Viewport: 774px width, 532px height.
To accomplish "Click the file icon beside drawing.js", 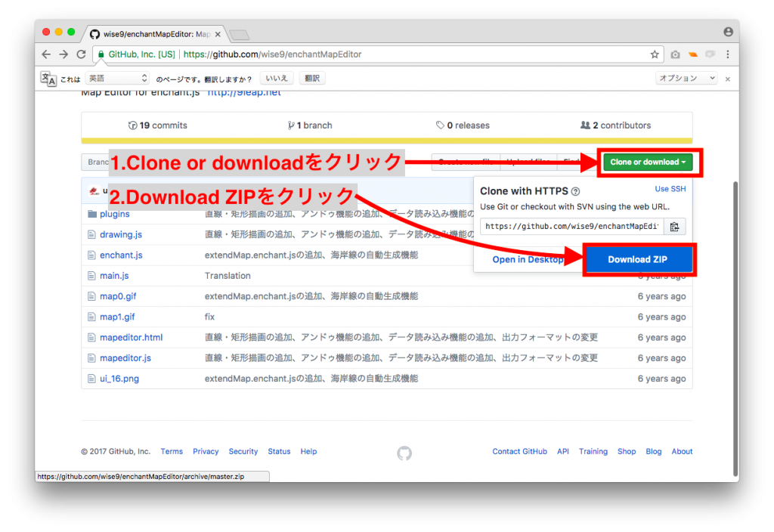I will click(91, 234).
